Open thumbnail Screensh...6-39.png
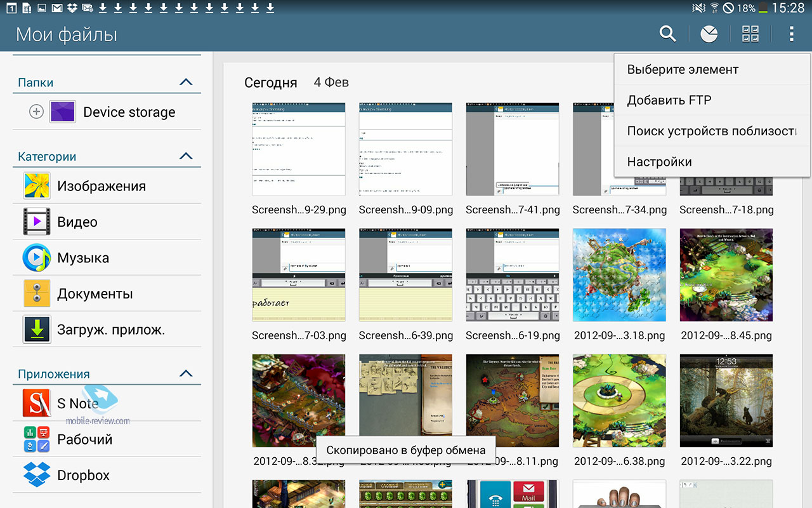812x508 pixels. pos(406,275)
